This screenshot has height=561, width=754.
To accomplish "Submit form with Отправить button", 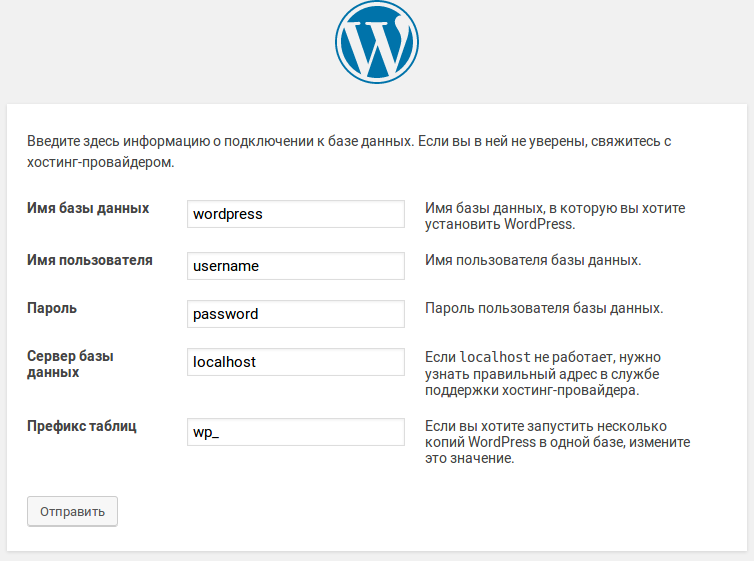I will point(72,511).
